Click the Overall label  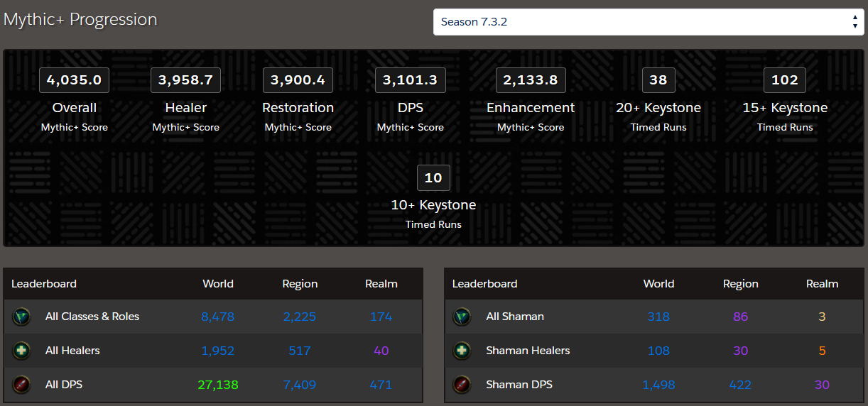[x=75, y=108]
